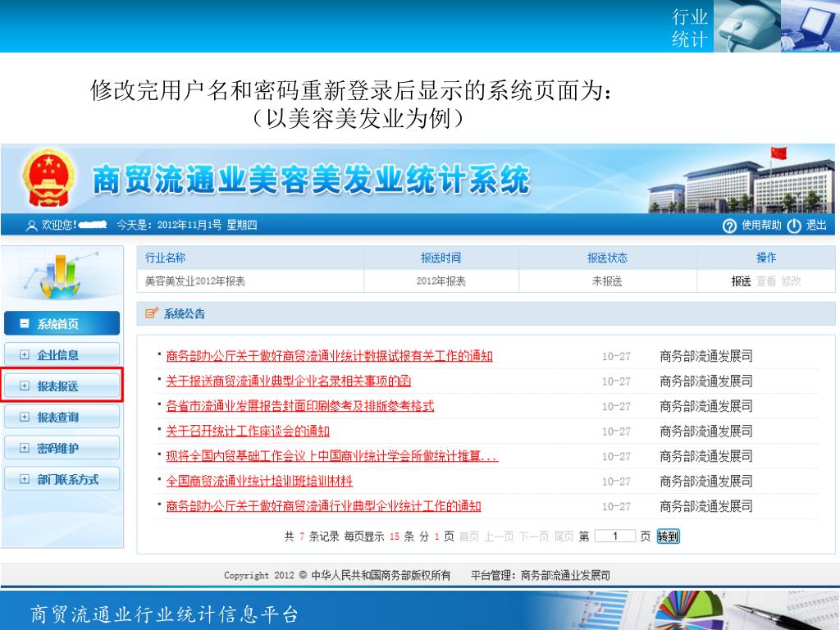The image size is (840, 630).
Task: Expand the 密码维护 plus icon
Action: point(24,448)
